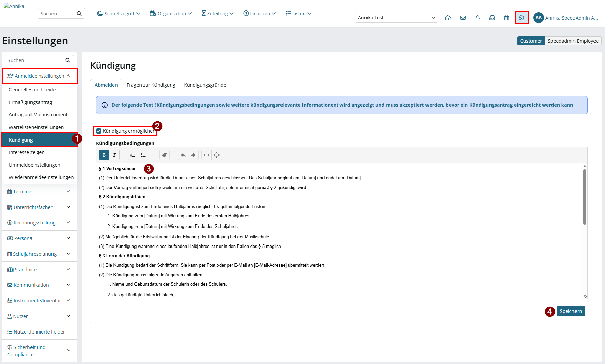This screenshot has width=605, height=364.
Task: Open Nutzerdefinierte Felder settings
Action: pos(39,332)
